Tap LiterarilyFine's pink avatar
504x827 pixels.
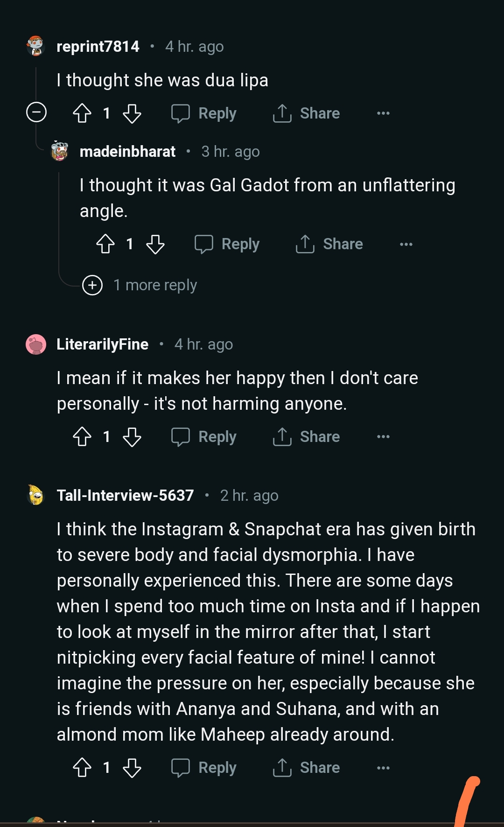36,344
